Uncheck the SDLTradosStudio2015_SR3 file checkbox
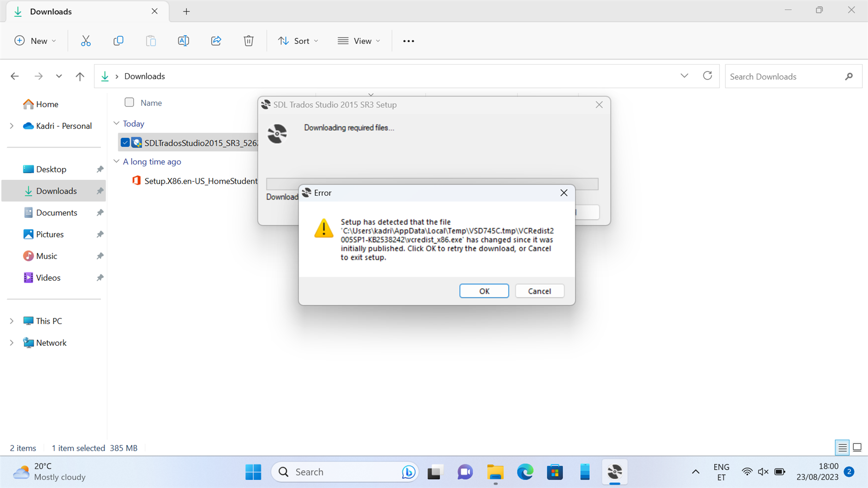Viewport: 868px width, 488px height. pyautogui.click(x=125, y=142)
